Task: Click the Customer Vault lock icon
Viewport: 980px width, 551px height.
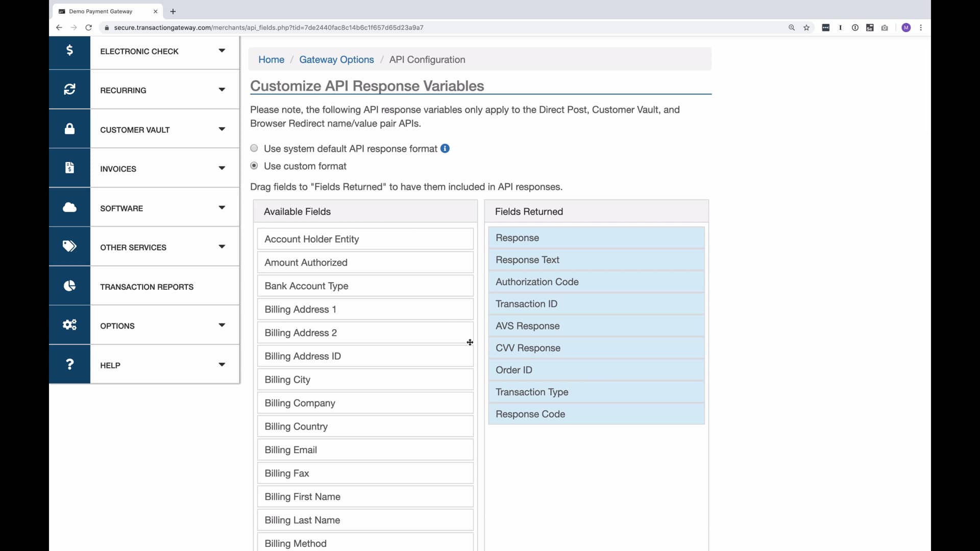Action: (69, 129)
